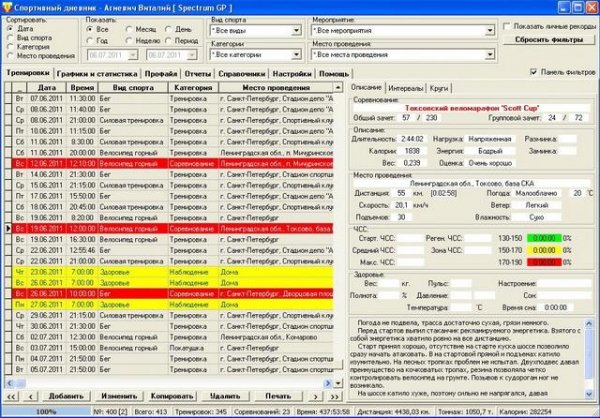Screen dimensions: 600x418
Task: Select 'Вид спорта' sort radio button
Action: click(10, 40)
